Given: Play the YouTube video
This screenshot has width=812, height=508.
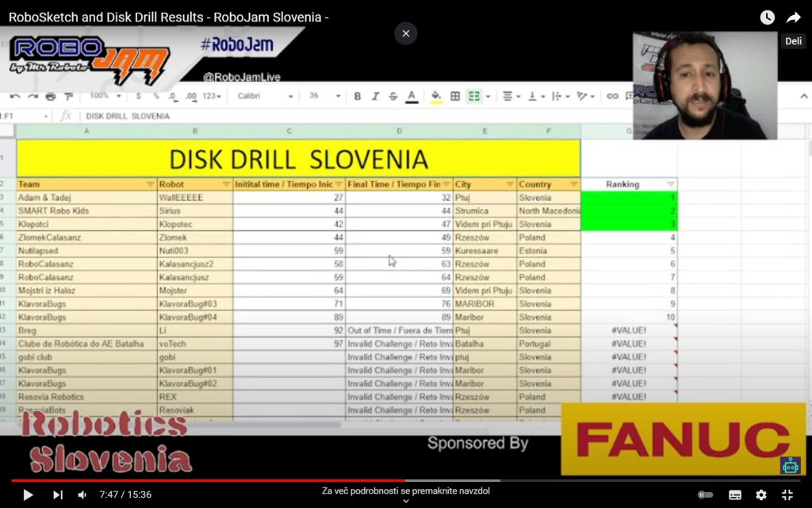Looking at the screenshot, I should click(28, 495).
